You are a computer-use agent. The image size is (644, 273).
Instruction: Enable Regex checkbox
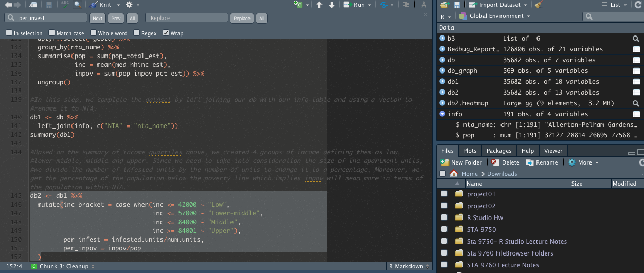(136, 33)
